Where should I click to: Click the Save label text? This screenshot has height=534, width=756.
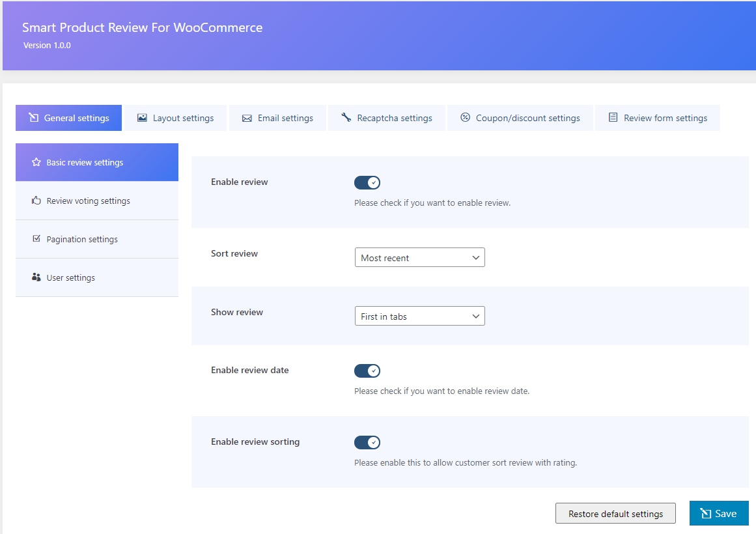click(x=725, y=514)
